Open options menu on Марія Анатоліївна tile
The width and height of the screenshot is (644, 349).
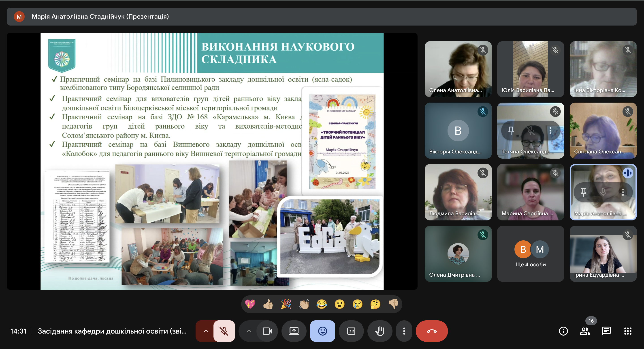click(x=623, y=192)
